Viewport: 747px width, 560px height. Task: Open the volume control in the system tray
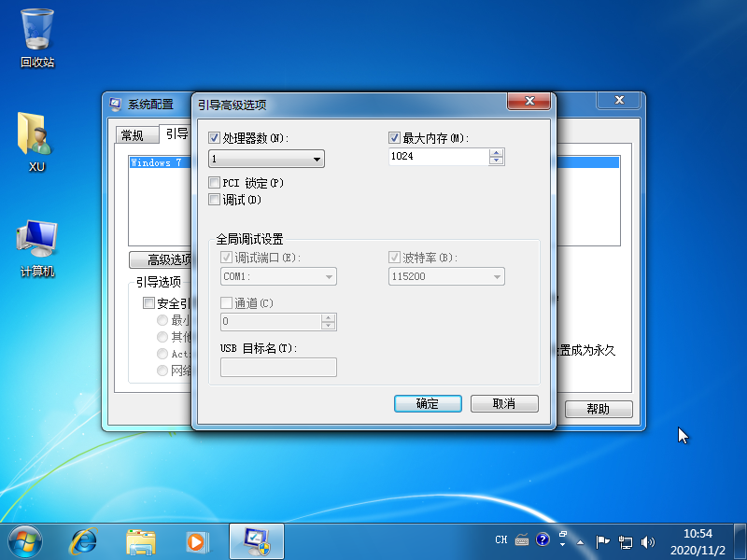(648, 541)
